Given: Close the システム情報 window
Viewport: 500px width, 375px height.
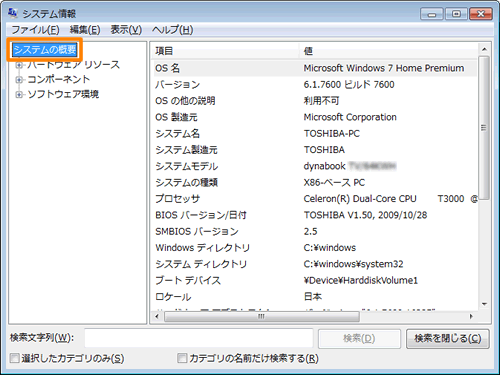Looking at the screenshot, I should [x=481, y=14].
